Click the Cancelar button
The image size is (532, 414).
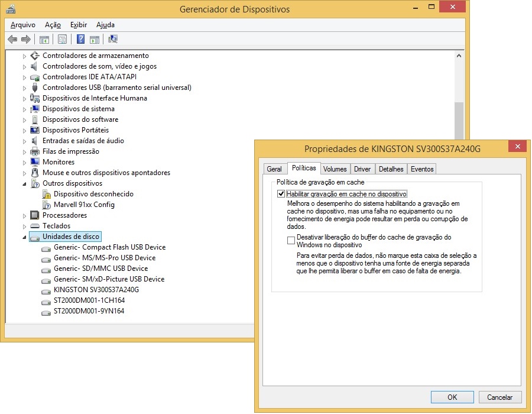pyautogui.click(x=499, y=397)
